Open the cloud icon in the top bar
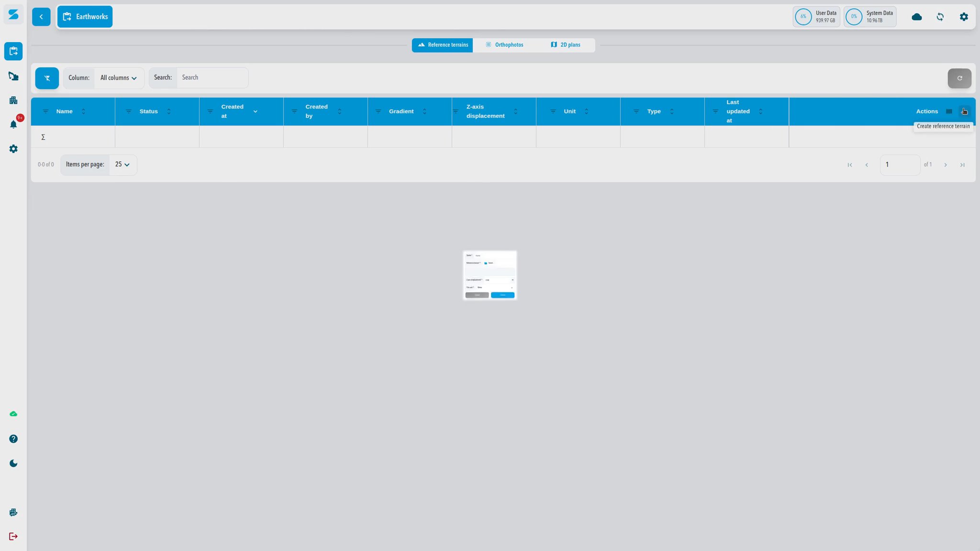Screen dimensions: 980x551 click(x=916, y=17)
